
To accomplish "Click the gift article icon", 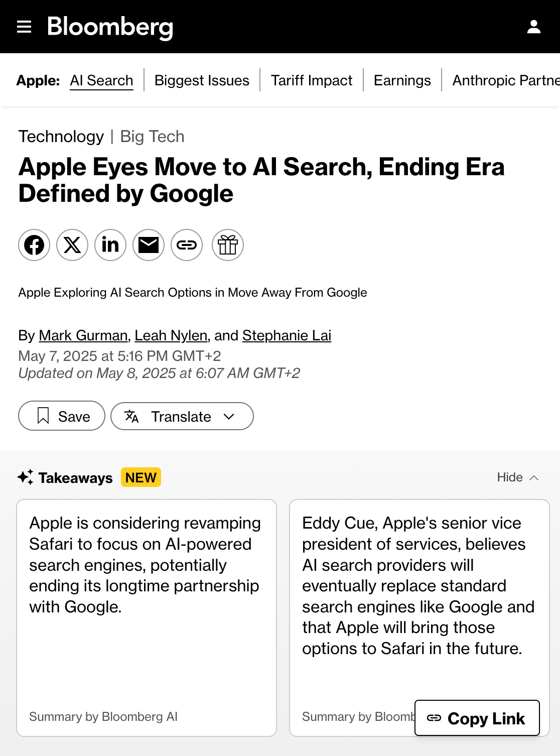I will 228,245.
